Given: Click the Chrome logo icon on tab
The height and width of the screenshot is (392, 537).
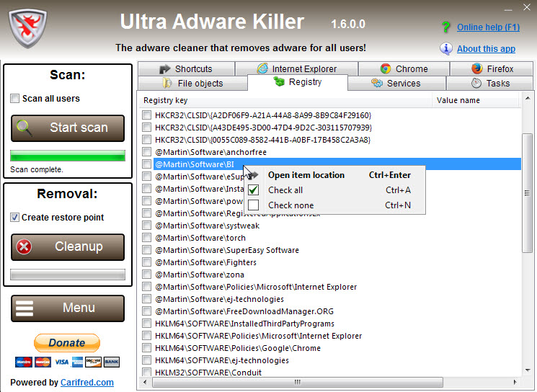Looking at the screenshot, I should (386, 68).
